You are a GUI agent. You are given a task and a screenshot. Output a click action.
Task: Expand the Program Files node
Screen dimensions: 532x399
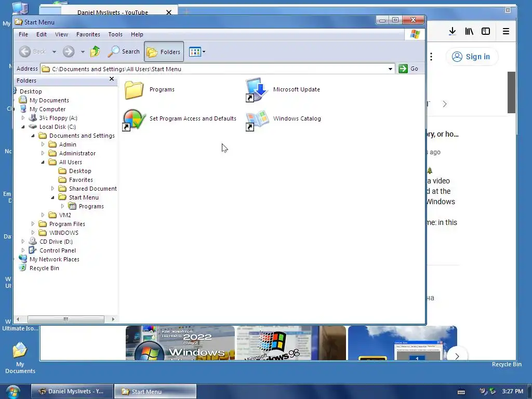click(33, 223)
